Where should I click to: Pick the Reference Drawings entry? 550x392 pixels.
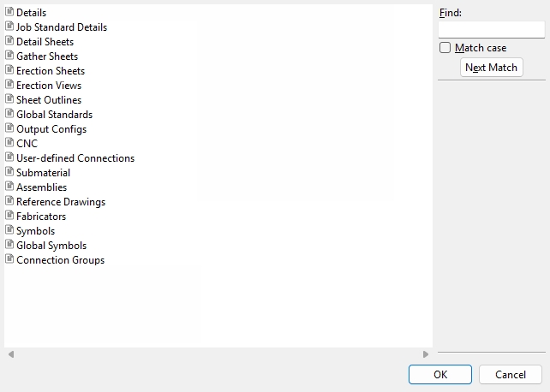[x=61, y=202]
